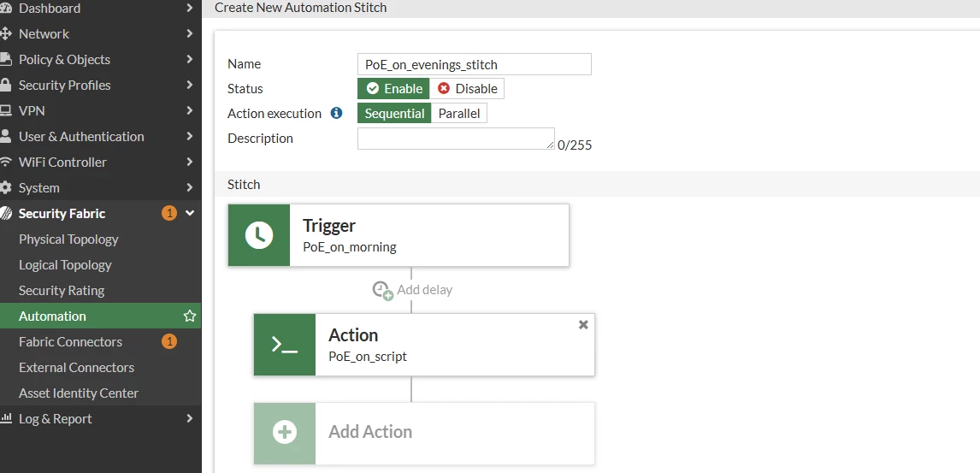Expand the VPN menu chevron
980x473 pixels.
pyautogui.click(x=189, y=110)
